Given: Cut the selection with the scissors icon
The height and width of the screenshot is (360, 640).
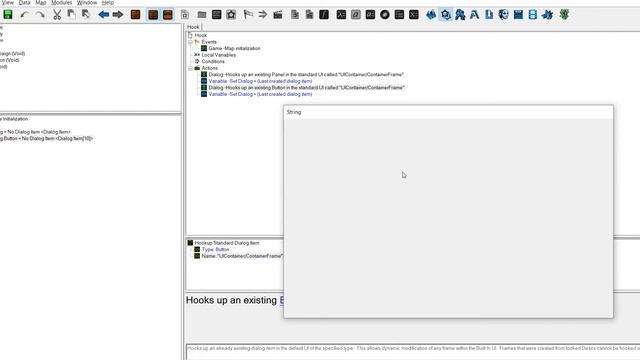Looking at the screenshot, I should [x=57, y=15].
